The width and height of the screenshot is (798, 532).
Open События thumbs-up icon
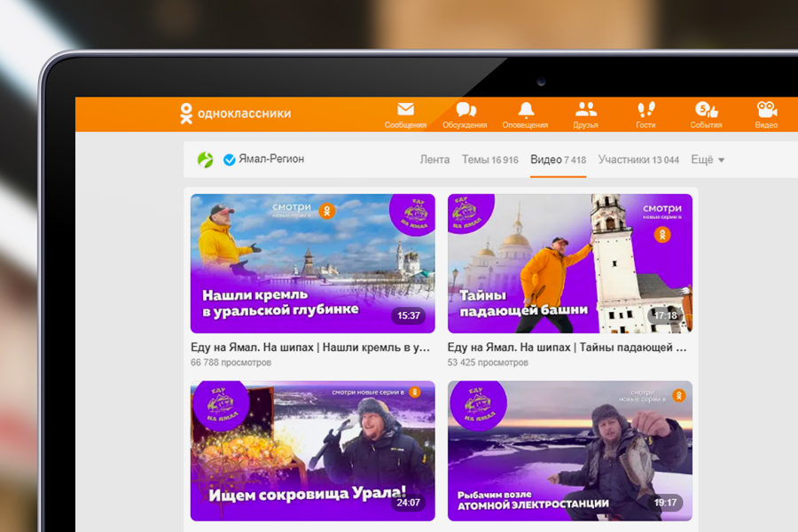click(706, 109)
